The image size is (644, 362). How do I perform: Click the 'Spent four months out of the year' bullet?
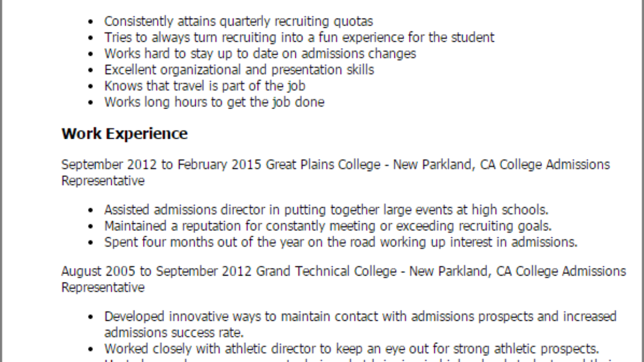coord(341,242)
